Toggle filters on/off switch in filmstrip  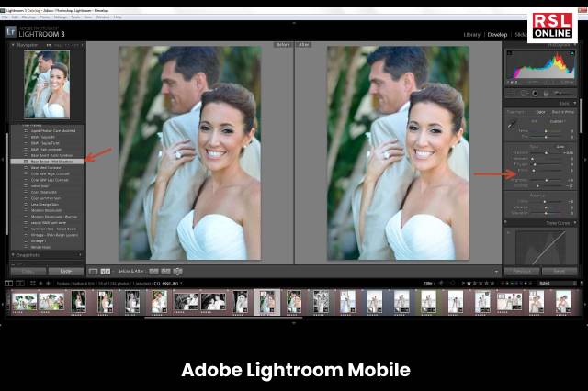[x=582, y=284]
